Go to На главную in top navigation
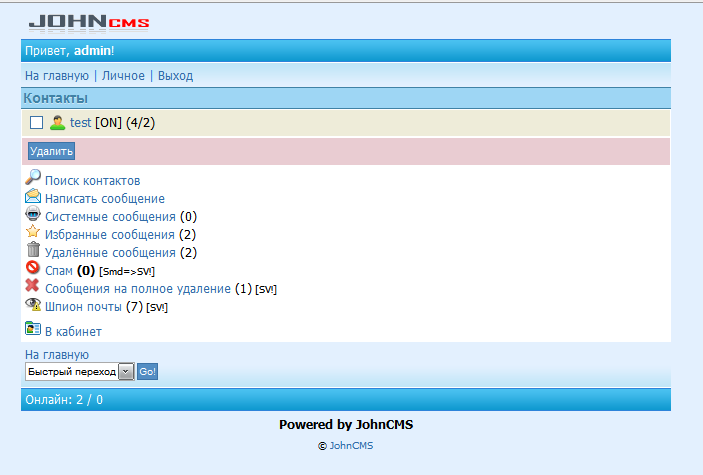 (x=57, y=76)
